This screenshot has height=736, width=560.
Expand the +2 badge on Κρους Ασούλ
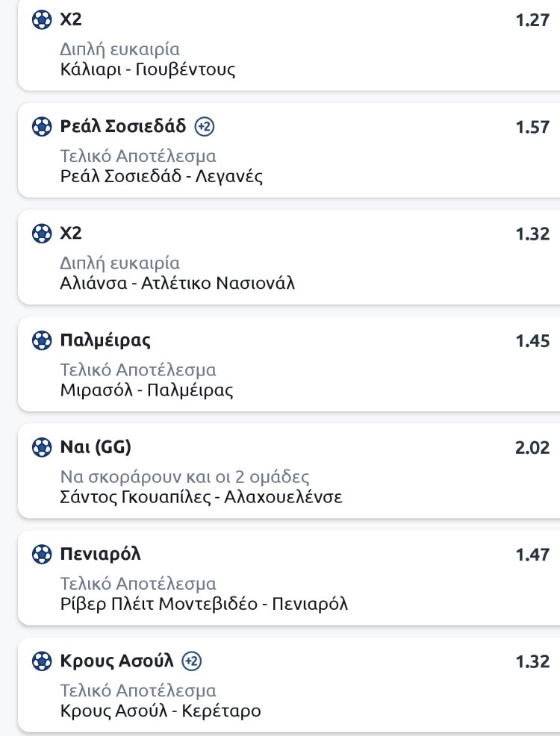pyautogui.click(x=192, y=661)
